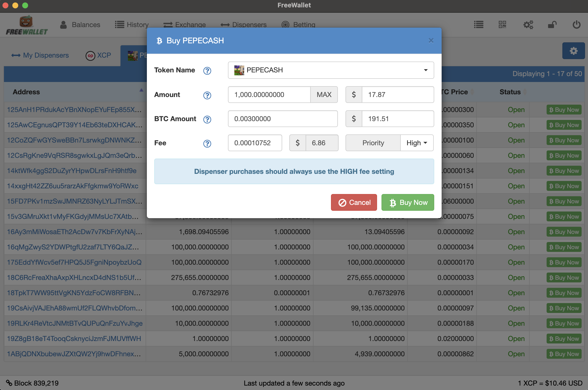Click the 1 XCP = $10.46 USD rate

click(550, 383)
